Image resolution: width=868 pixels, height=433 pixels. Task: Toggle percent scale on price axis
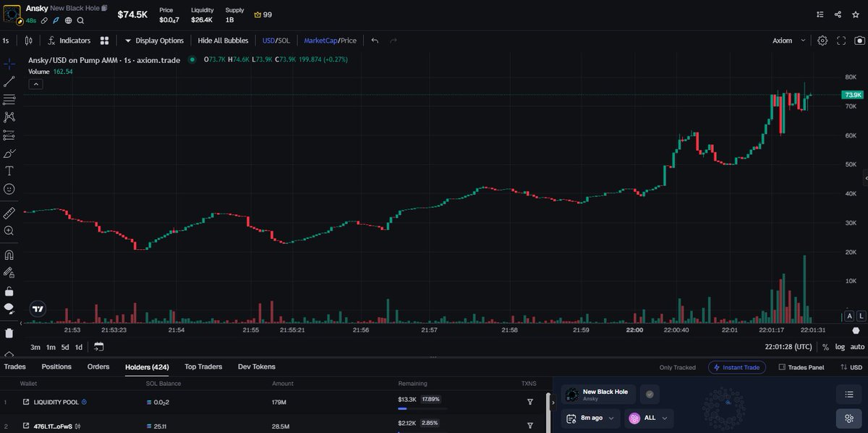825,347
